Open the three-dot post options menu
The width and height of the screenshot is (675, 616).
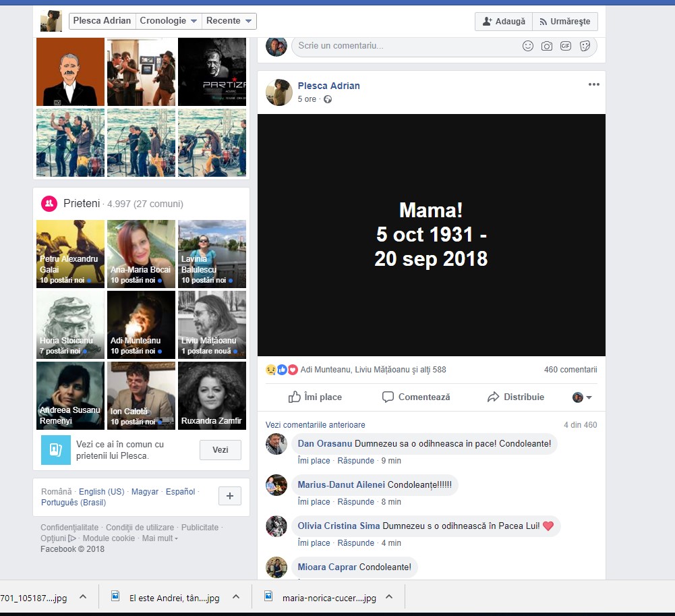(593, 84)
